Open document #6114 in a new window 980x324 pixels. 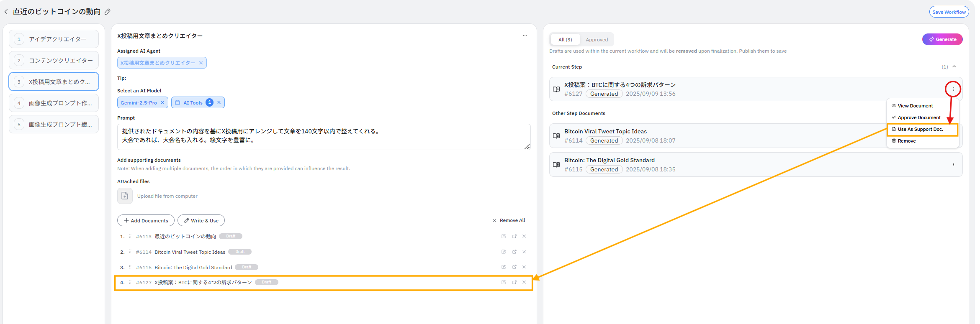(x=514, y=252)
